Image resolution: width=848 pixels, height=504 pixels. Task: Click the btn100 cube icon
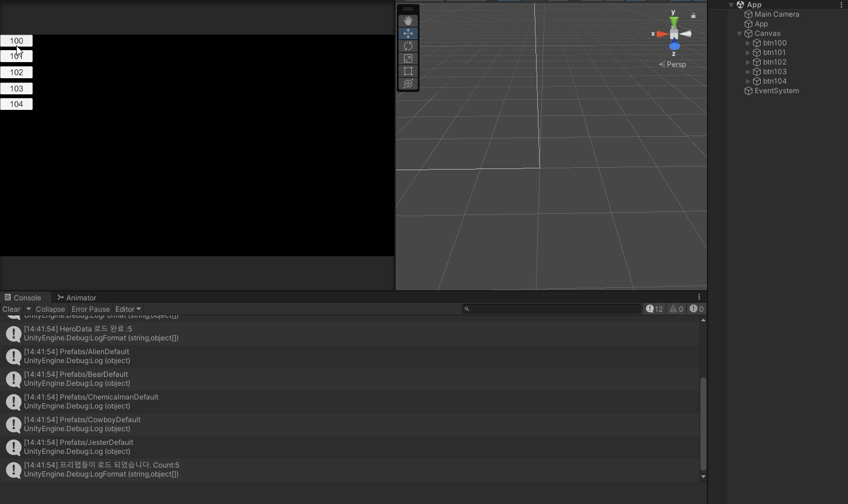pyautogui.click(x=757, y=43)
